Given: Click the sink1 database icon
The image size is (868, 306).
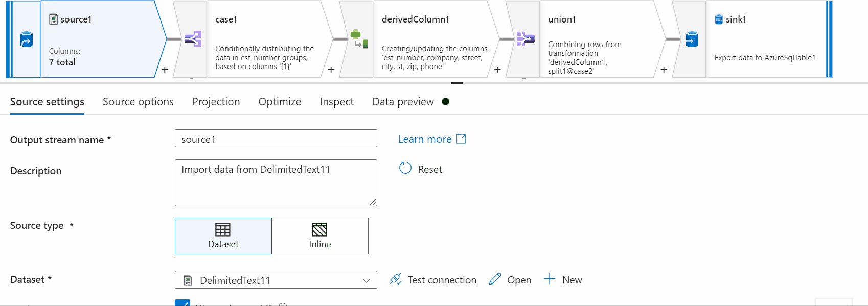Looking at the screenshot, I should tap(692, 39).
